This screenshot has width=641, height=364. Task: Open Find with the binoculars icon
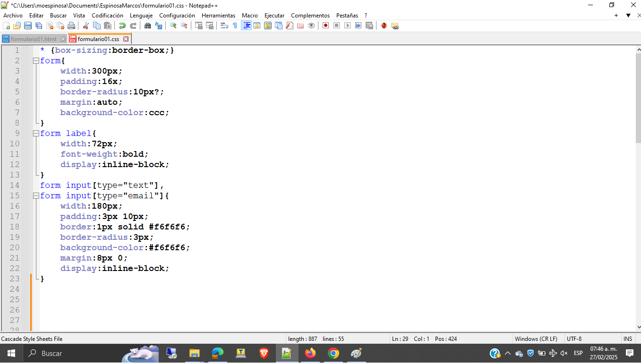[148, 25]
